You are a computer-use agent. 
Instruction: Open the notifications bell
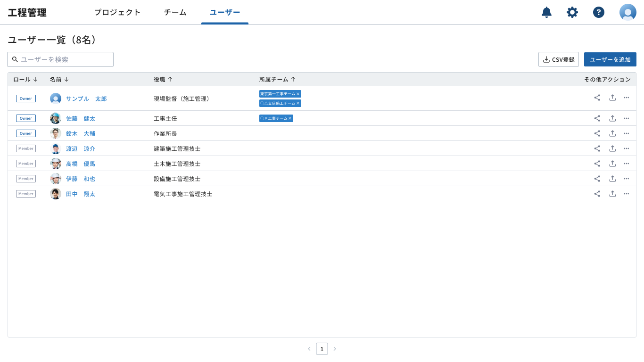(546, 12)
